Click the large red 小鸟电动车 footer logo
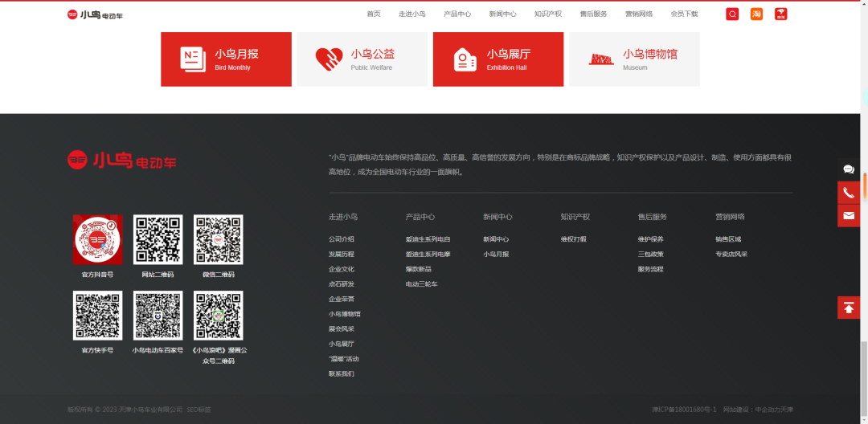The height and width of the screenshot is (424, 868). tap(122, 160)
